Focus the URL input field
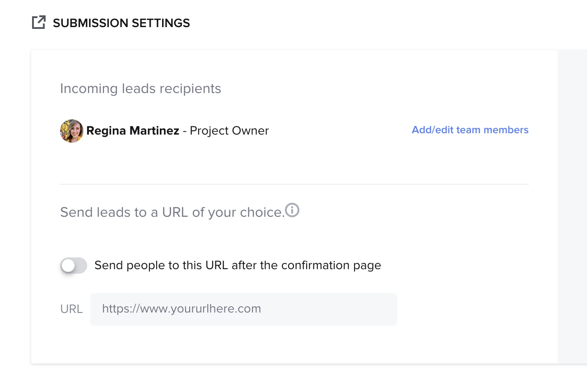This screenshot has height=392, width=587. [x=244, y=309]
